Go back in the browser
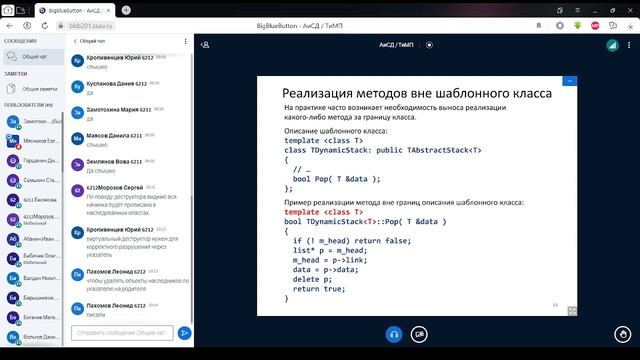 [9, 25]
